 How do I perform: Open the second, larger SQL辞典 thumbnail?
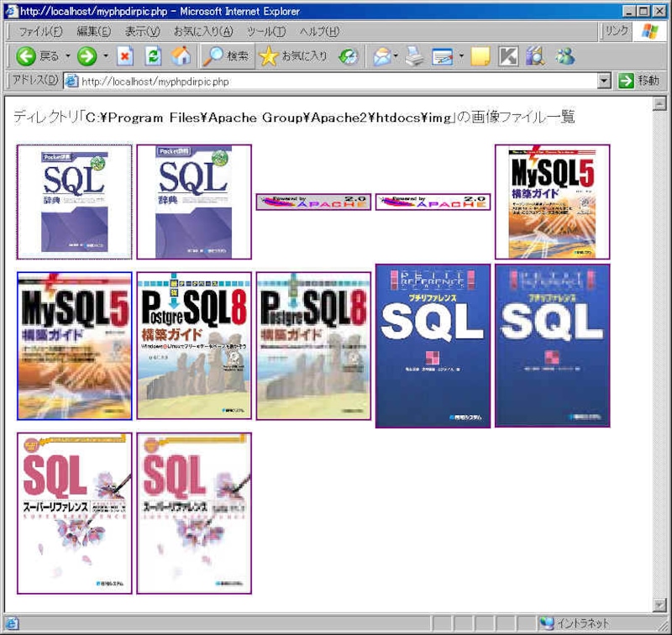(x=194, y=202)
